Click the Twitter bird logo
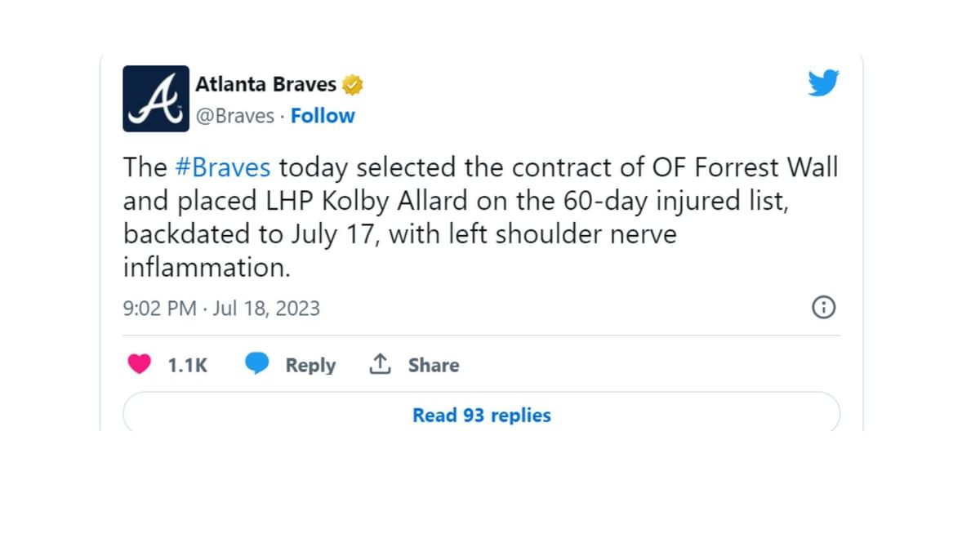 click(823, 83)
